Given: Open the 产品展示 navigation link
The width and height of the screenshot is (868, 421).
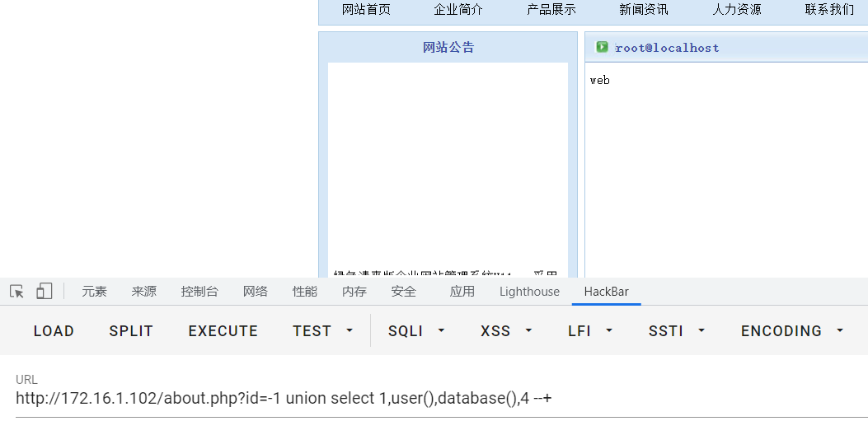Looking at the screenshot, I should click(551, 9).
